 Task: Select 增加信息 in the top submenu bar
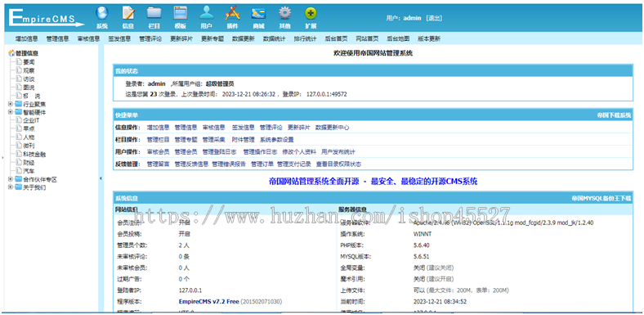click(x=27, y=39)
